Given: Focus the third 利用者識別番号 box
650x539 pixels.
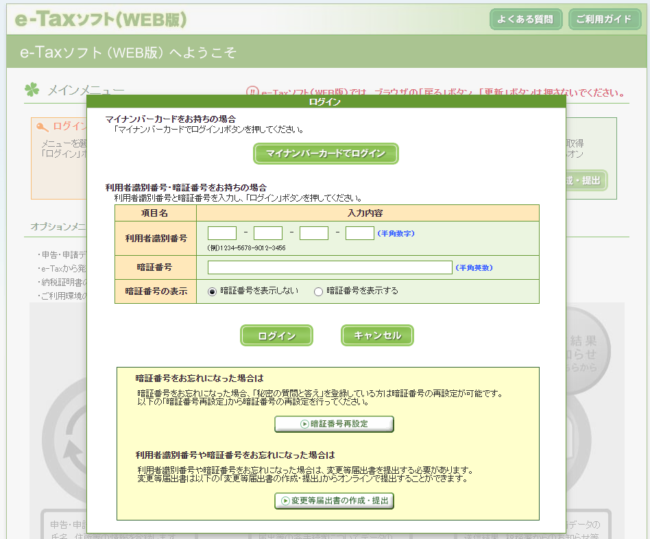Looking at the screenshot, I should (314, 233).
